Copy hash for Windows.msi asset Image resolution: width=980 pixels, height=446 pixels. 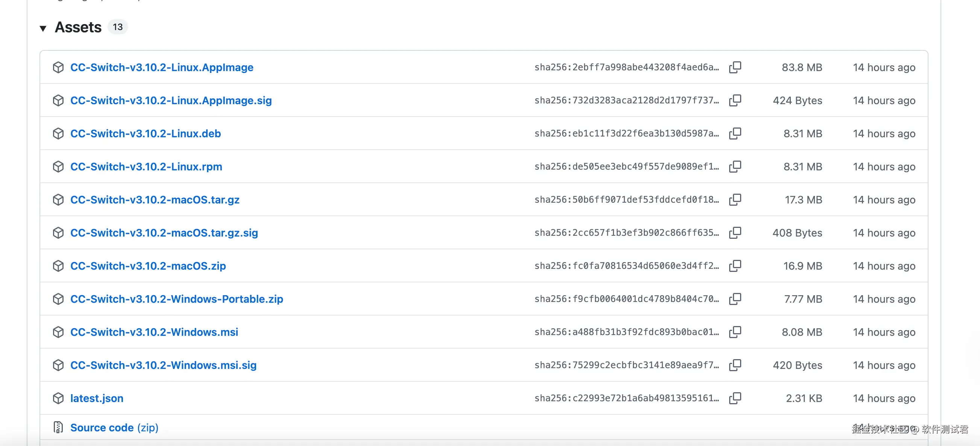734,332
